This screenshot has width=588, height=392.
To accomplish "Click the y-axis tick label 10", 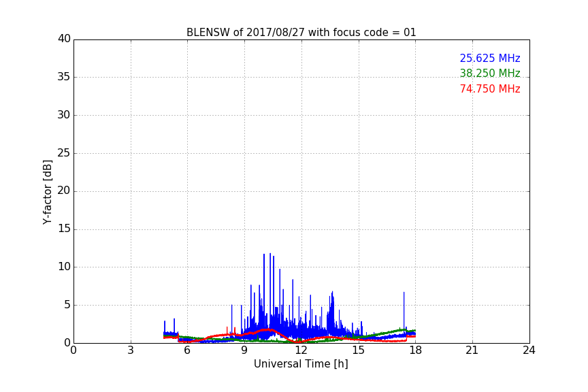I will 64,267.
